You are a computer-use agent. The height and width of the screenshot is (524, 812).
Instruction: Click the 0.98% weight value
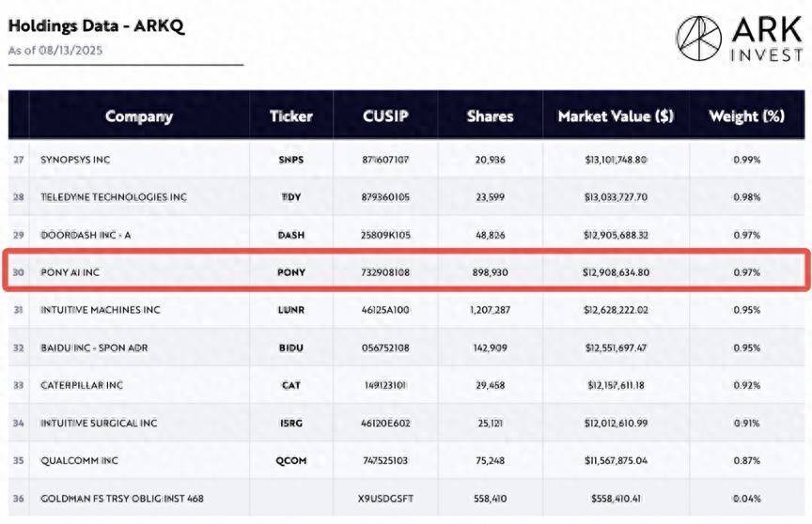point(747,197)
